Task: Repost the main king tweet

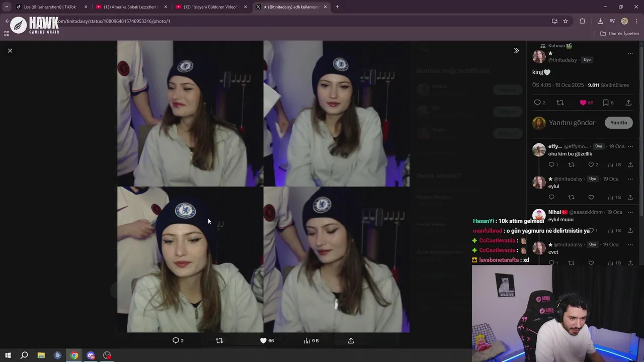Action: click(x=560, y=103)
